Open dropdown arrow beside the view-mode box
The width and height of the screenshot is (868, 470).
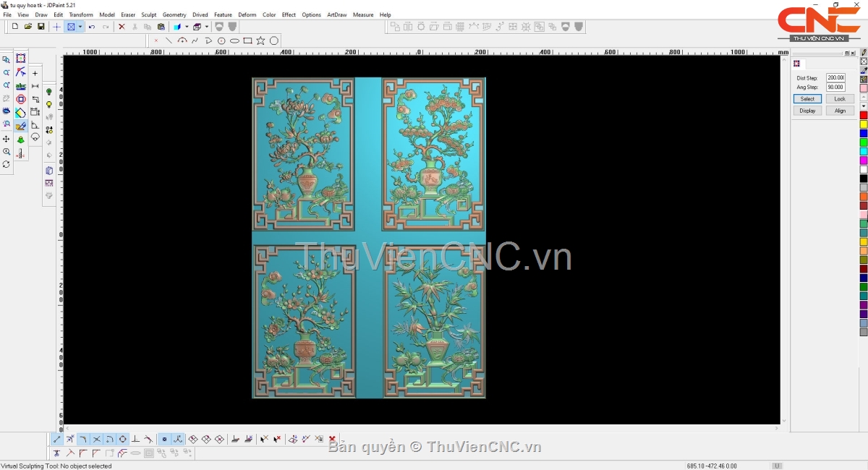(x=80, y=27)
